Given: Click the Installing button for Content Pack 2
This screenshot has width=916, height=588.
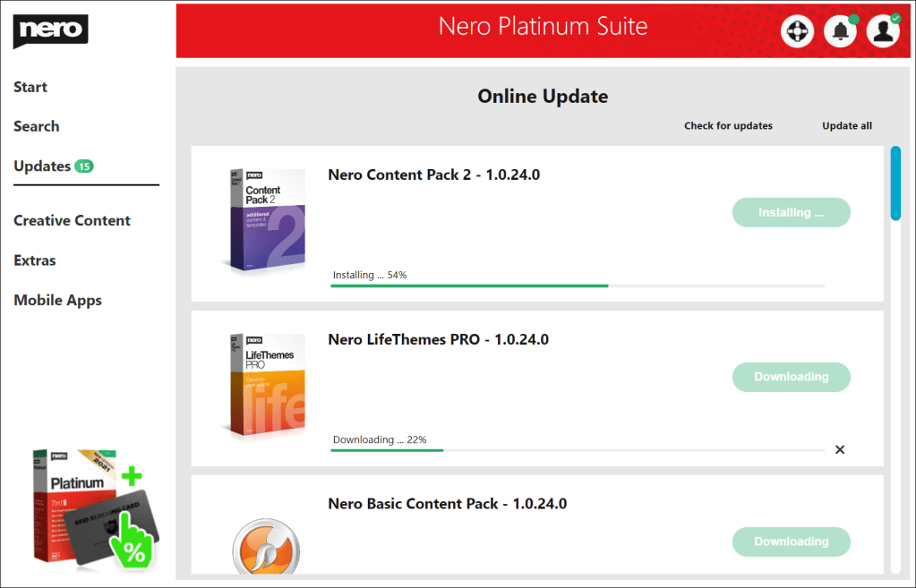Looking at the screenshot, I should [x=791, y=212].
